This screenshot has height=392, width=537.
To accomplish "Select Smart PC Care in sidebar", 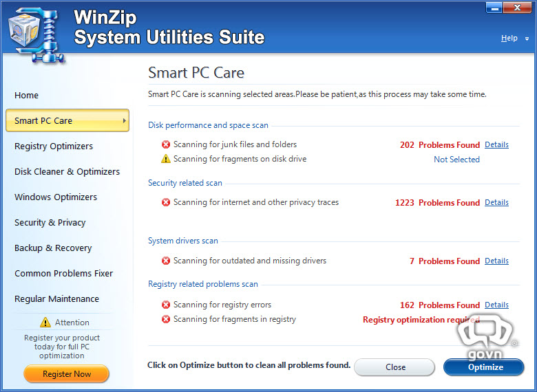I will tap(67, 120).
